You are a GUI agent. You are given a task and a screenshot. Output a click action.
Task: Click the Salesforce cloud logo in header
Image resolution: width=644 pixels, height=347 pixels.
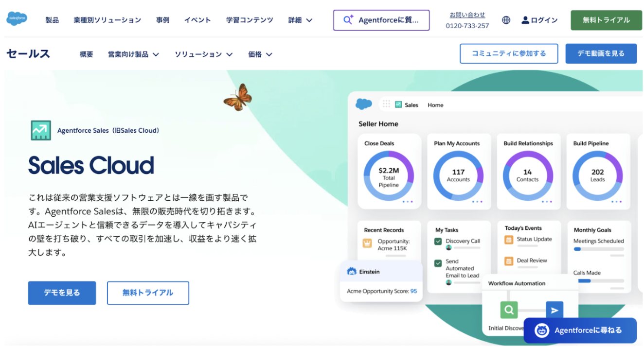click(17, 19)
